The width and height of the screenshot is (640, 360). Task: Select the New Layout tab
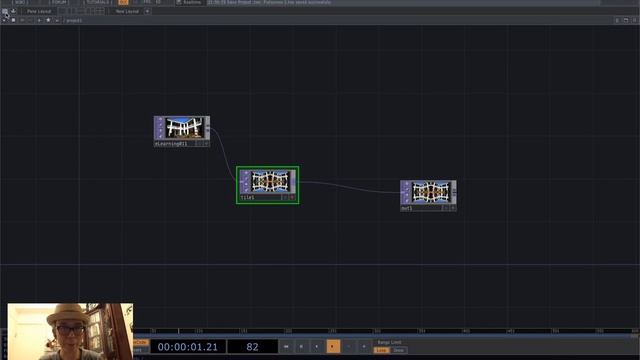pyautogui.click(x=127, y=11)
